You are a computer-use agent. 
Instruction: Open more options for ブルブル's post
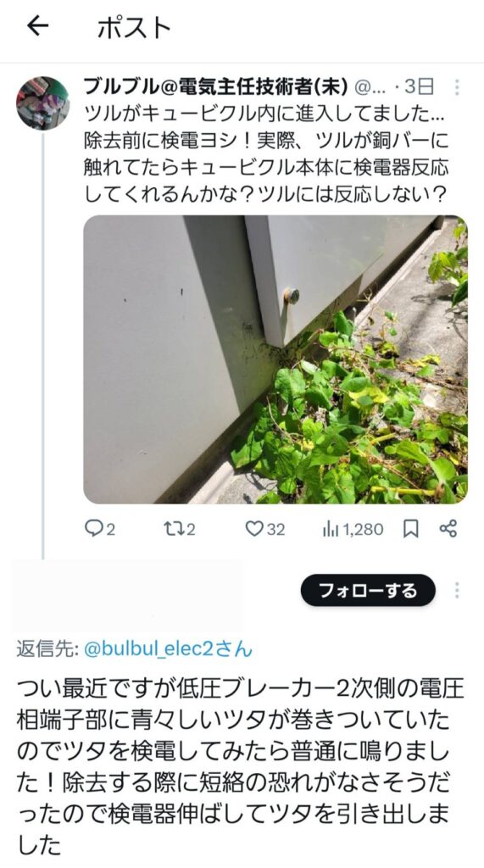[457, 87]
